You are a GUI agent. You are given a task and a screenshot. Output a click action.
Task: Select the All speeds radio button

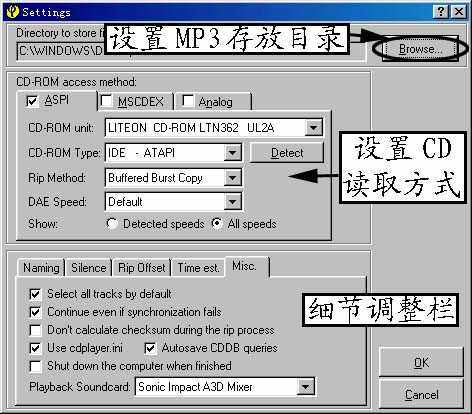[217, 223]
